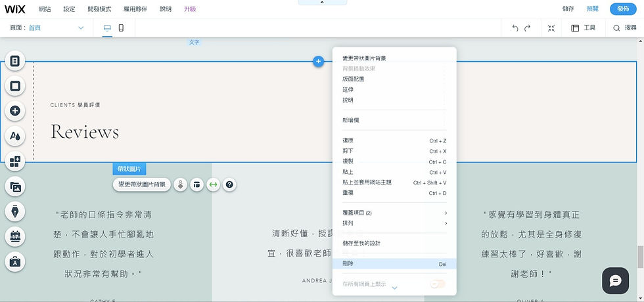Viewport: 644px width, 302px height.
Task: Click the strip scroll effects icon
Action: [x=180, y=184]
